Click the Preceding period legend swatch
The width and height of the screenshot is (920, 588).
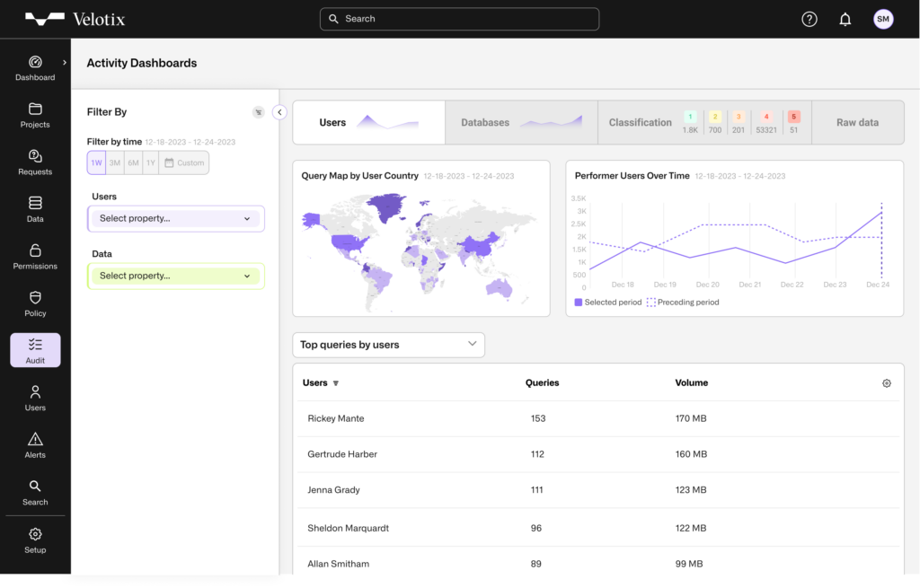point(650,303)
